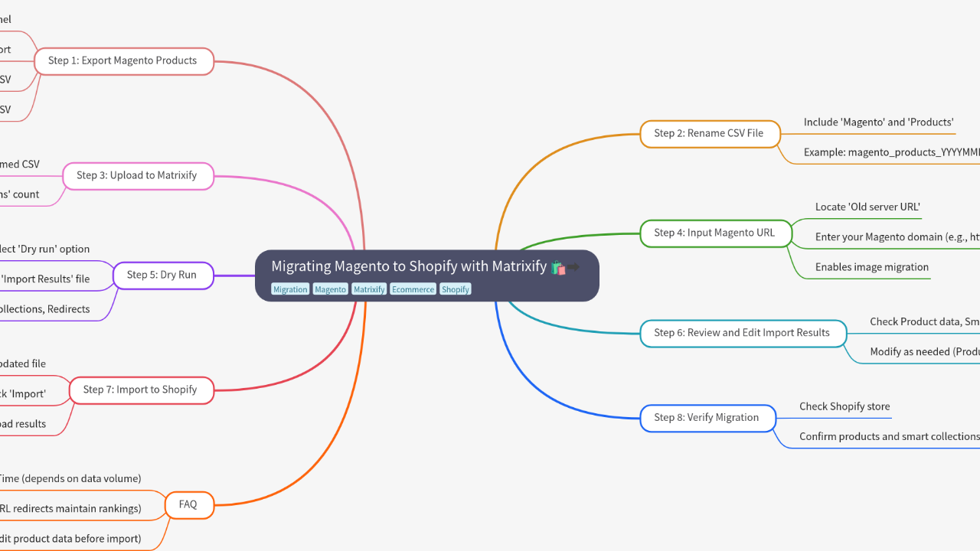Screen dimensions: 980x551
Task: Click "lect 'Dry run' option" text
Action: 44,249
